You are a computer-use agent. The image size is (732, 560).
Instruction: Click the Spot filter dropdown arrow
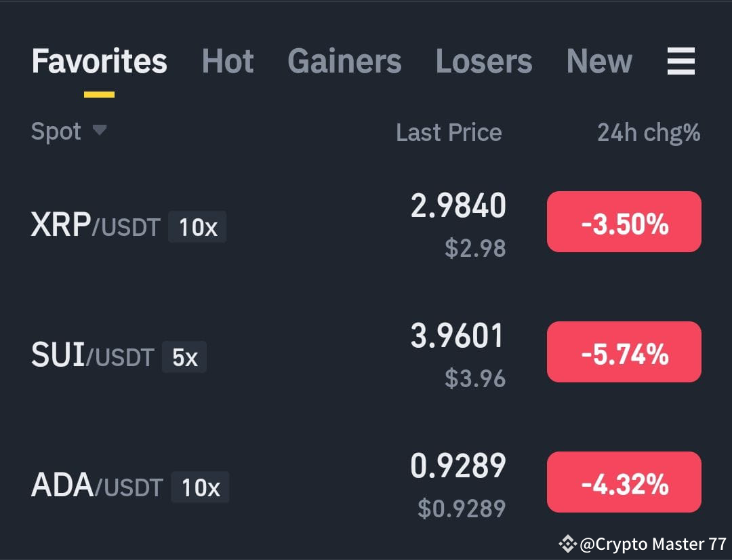pyautogui.click(x=99, y=132)
